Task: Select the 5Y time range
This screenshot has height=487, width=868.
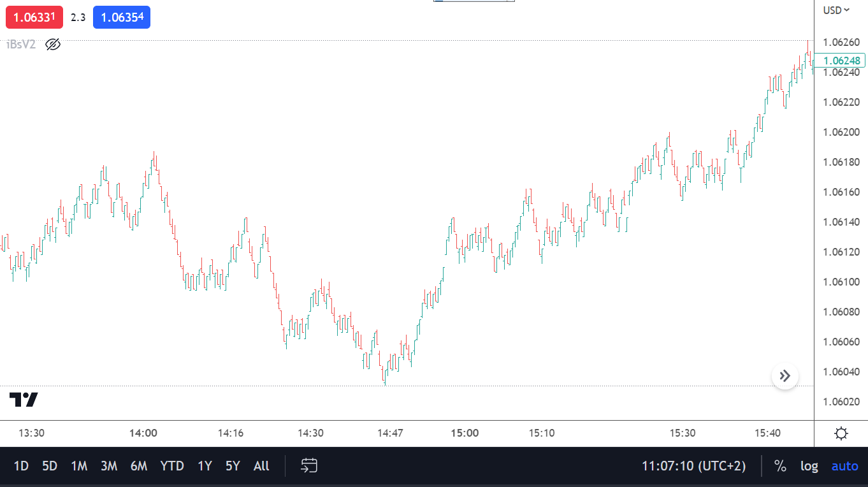Action: (x=233, y=466)
